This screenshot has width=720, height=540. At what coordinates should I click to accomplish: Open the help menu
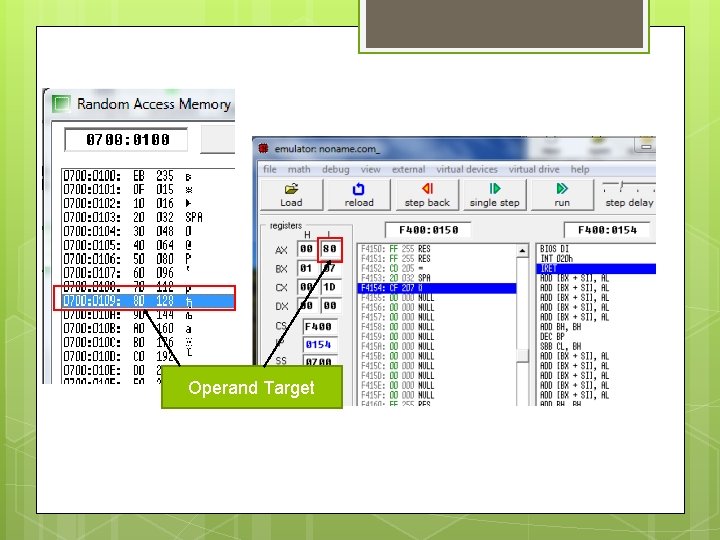579,169
